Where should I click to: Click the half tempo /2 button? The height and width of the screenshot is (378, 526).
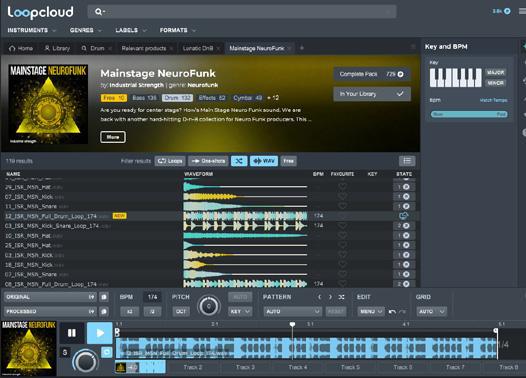click(x=152, y=312)
